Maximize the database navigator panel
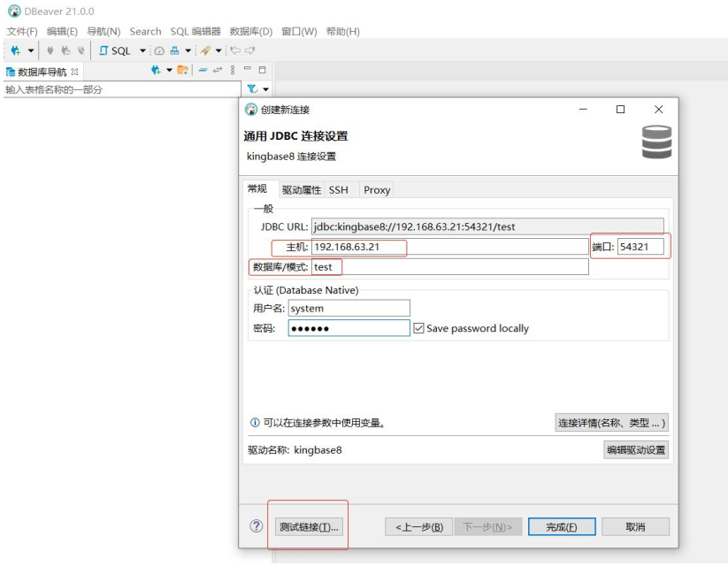Image resolution: width=728 pixels, height=567 pixels. click(x=263, y=70)
